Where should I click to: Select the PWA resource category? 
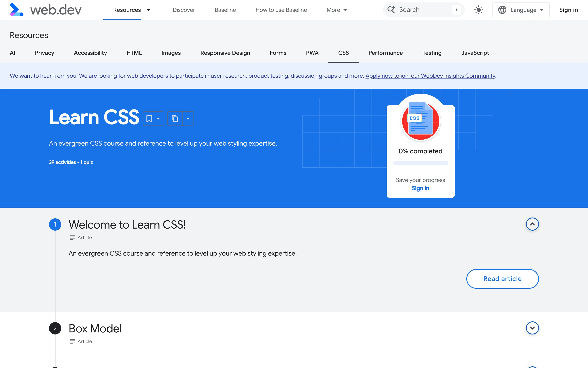pos(312,53)
